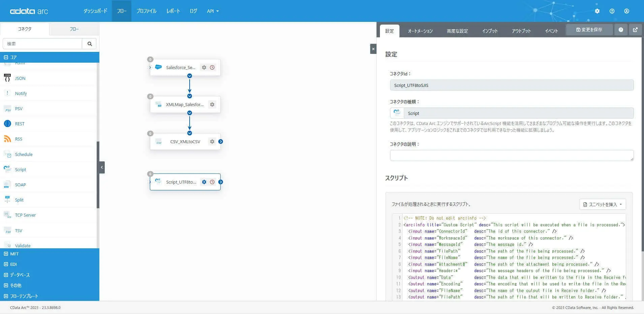Select the CSV_XMLtoCSV connector node
Image resolution: width=644 pixels, height=314 pixels.
[x=185, y=142]
